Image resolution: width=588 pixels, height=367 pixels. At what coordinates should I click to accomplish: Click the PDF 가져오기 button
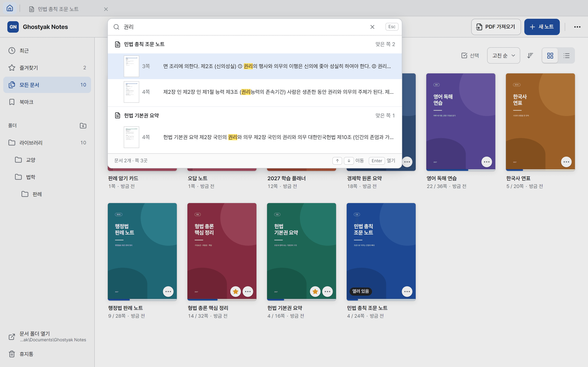click(x=496, y=27)
